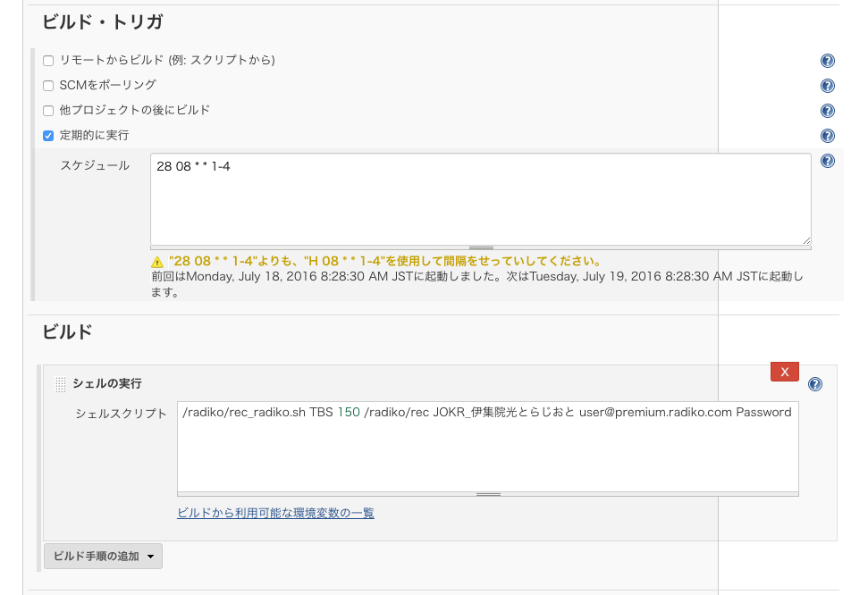
Task: Click the 前回はMonday, July 18 status text
Action: click(x=477, y=284)
